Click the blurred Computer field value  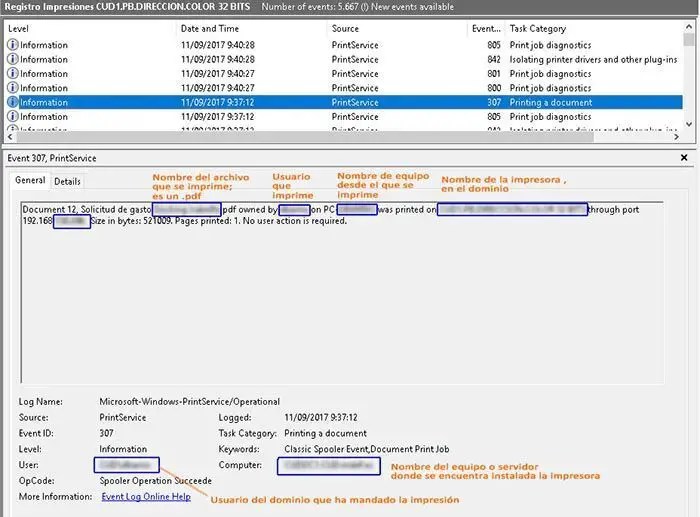coord(329,466)
